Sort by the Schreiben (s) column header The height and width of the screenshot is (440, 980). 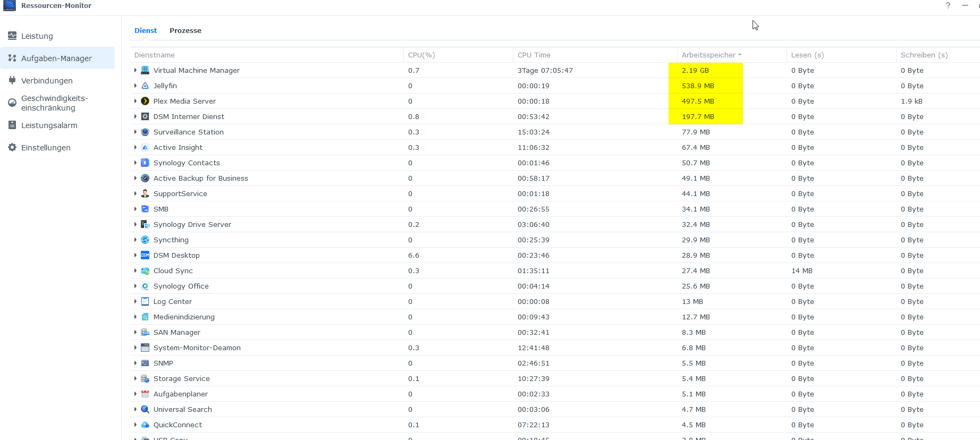(938, 55)
